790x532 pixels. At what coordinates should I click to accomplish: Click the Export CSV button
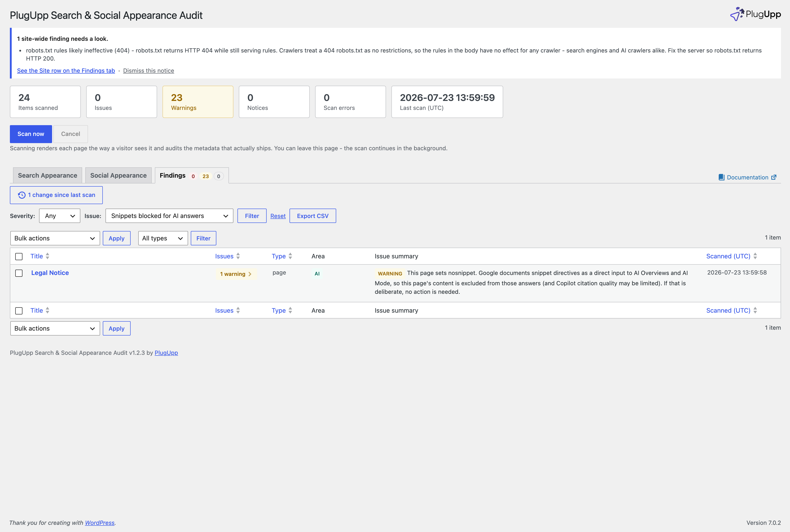[313, 216]
